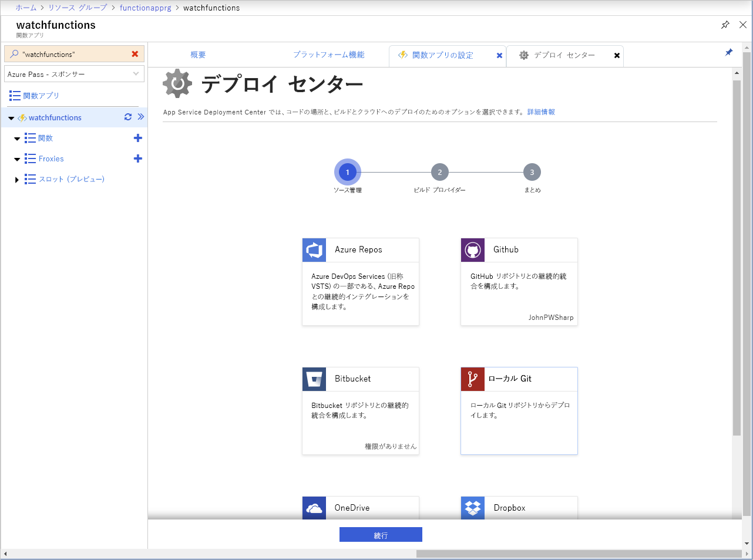Click the ローカル Git branch icon
753x560 pixels.
(x=473, y=379)
